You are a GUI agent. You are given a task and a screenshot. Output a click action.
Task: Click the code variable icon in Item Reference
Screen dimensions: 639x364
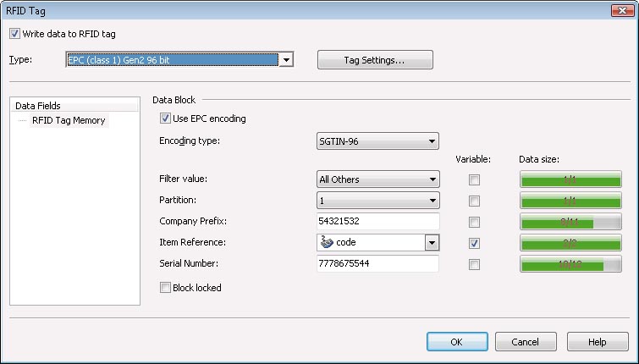(x=325, y=243)
